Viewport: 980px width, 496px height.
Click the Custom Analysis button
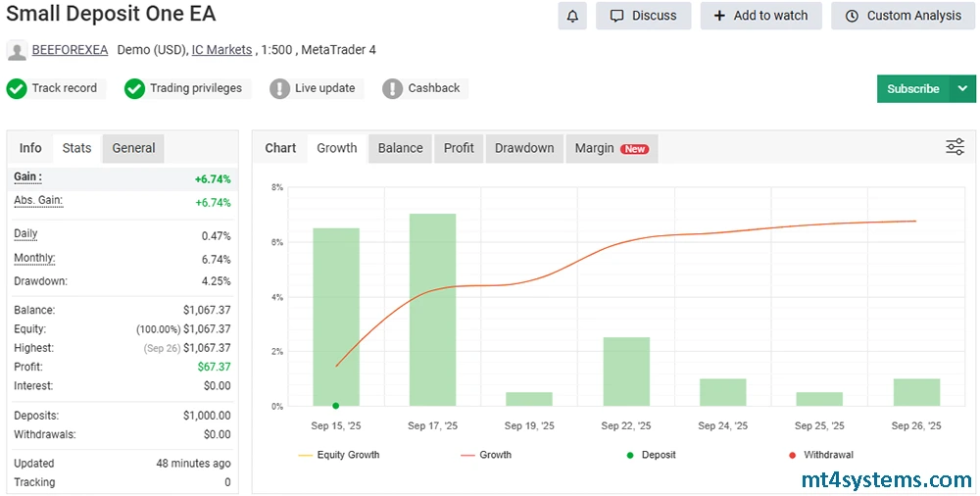pos(903,16)
